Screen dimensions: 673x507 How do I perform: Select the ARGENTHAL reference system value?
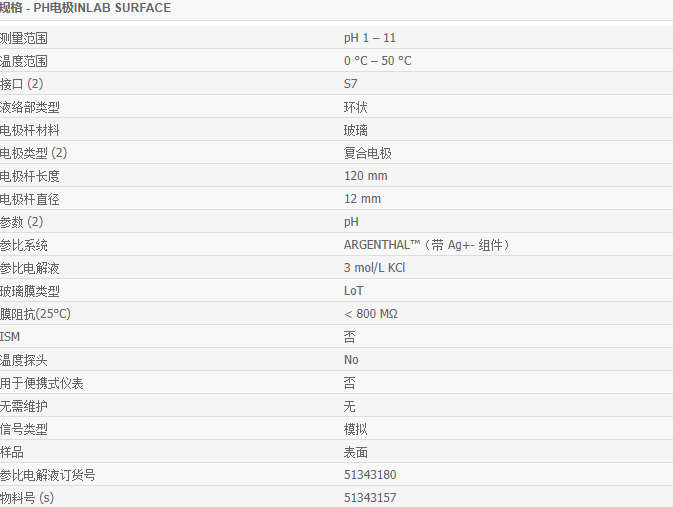pos(433,245)
